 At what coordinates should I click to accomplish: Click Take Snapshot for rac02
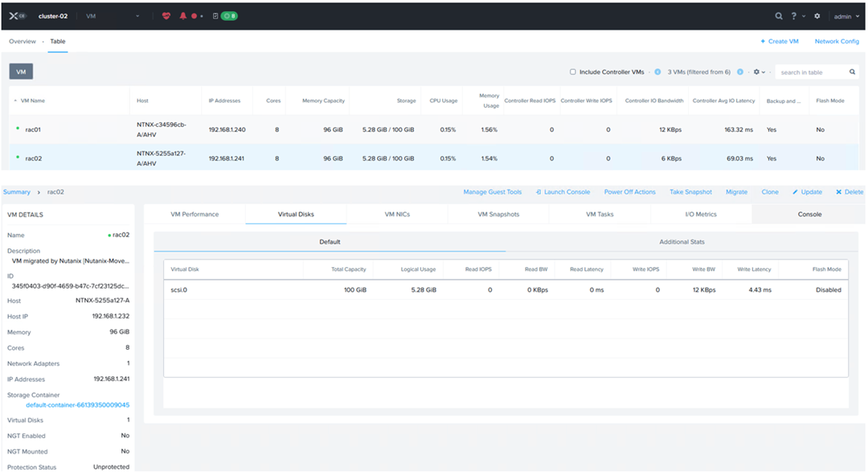690,192
